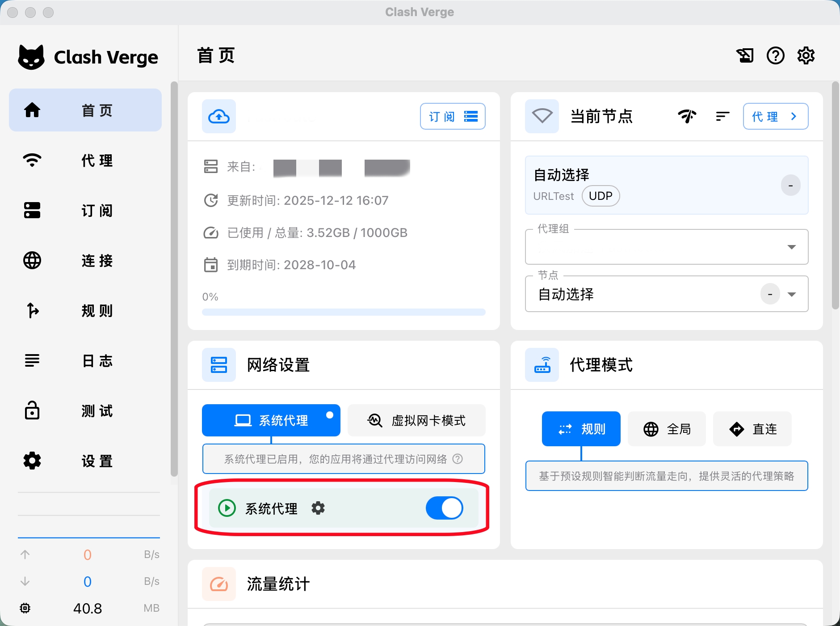
Task: Click the help icon in proxy status message
Action: [458, 459]
